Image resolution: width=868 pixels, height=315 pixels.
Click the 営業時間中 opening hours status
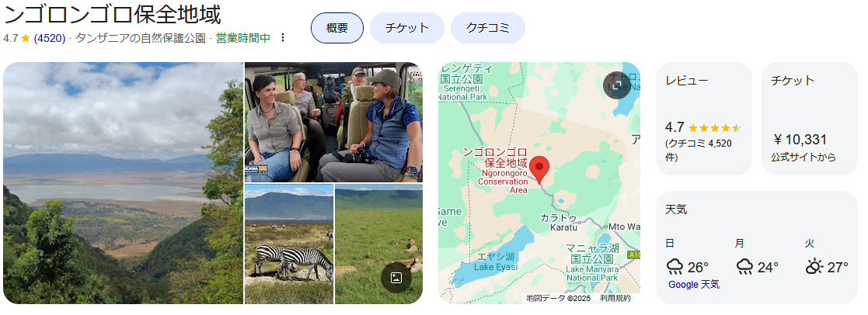[243, 38]
